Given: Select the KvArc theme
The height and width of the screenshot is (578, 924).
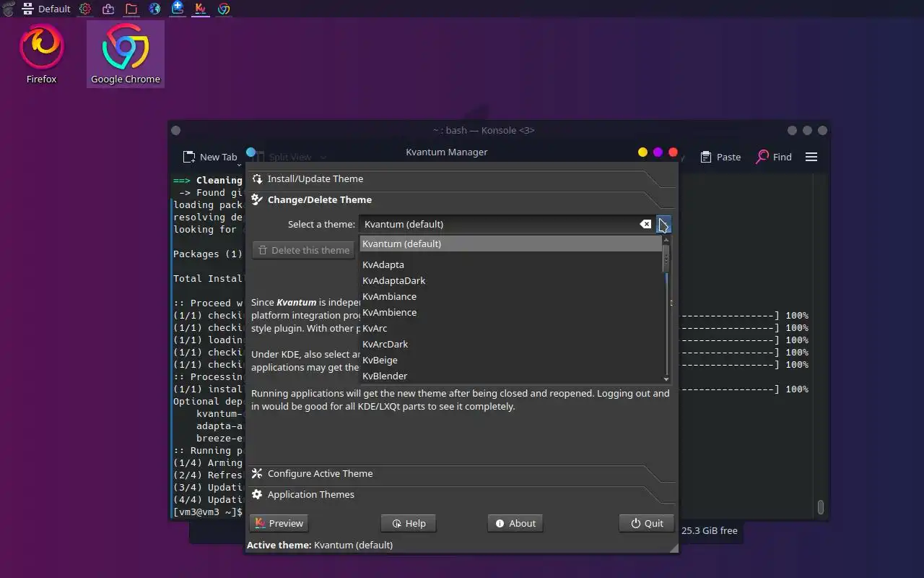Looking at the screenshot, I should tap(510, 328).
